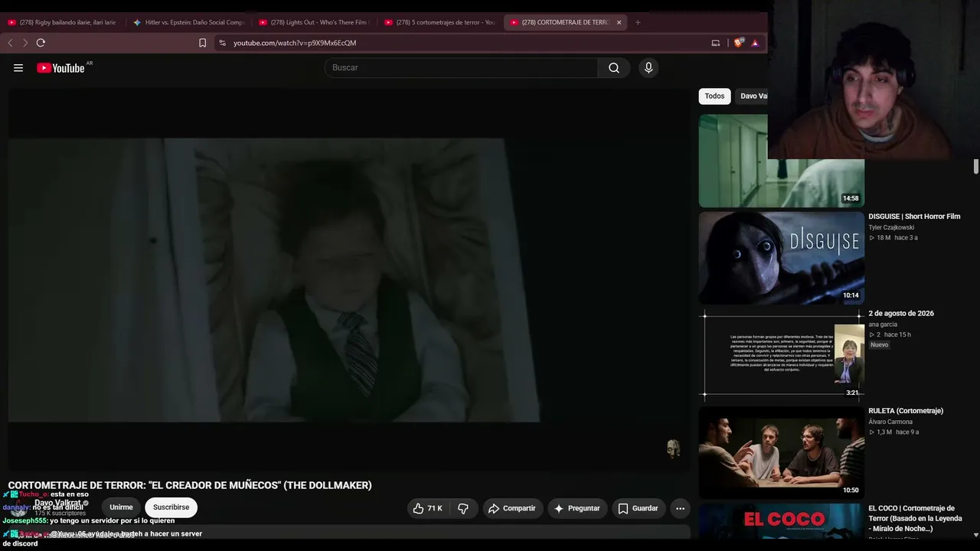Click the RULETA (Cortometraje) video title
This screenshot has height=551, width=980.
click(906, 411)
